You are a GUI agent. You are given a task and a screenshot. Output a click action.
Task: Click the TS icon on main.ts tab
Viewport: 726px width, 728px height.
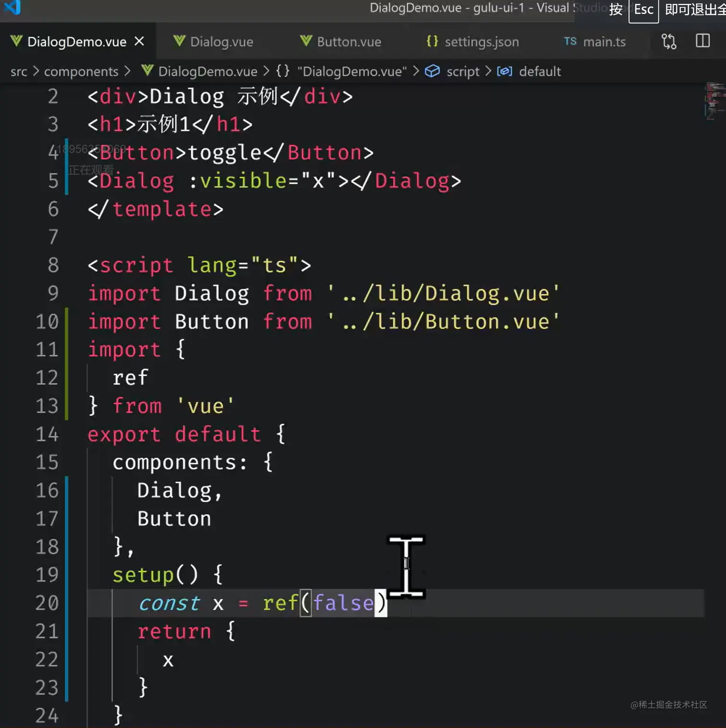[x=570, y=41]
